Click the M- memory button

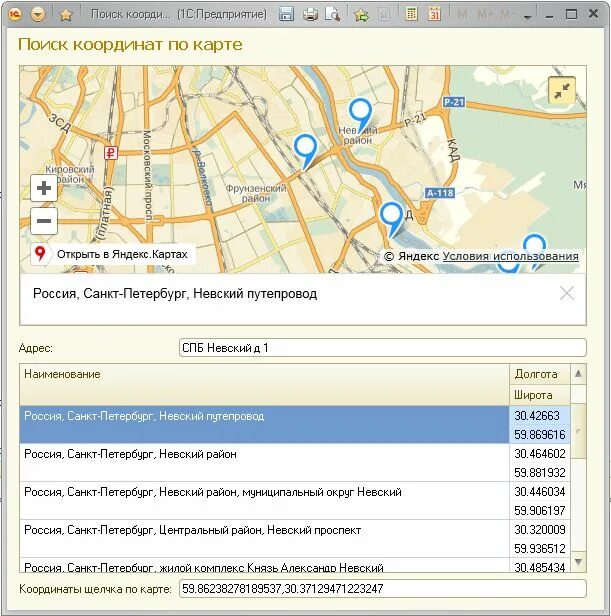(x=507, y=15)
